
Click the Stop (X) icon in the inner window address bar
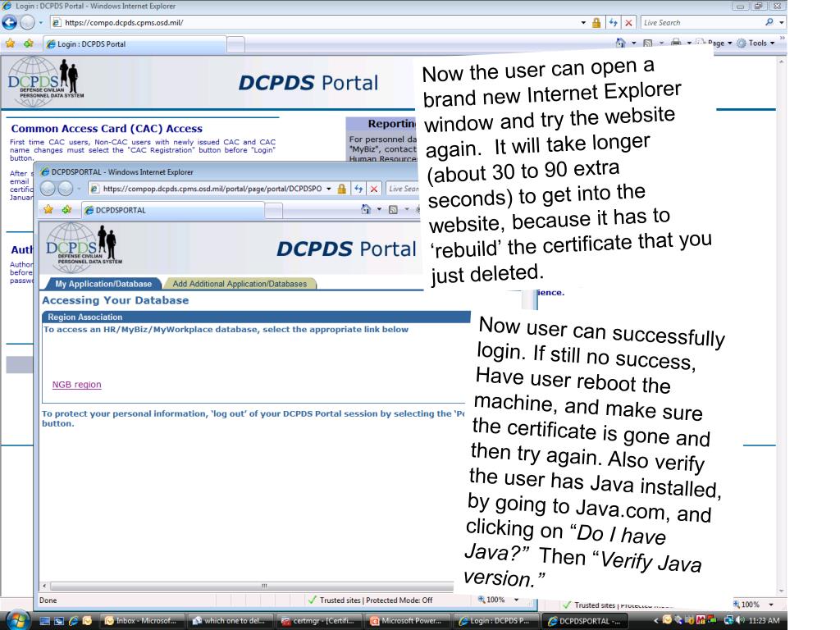[x=372, y=189]
